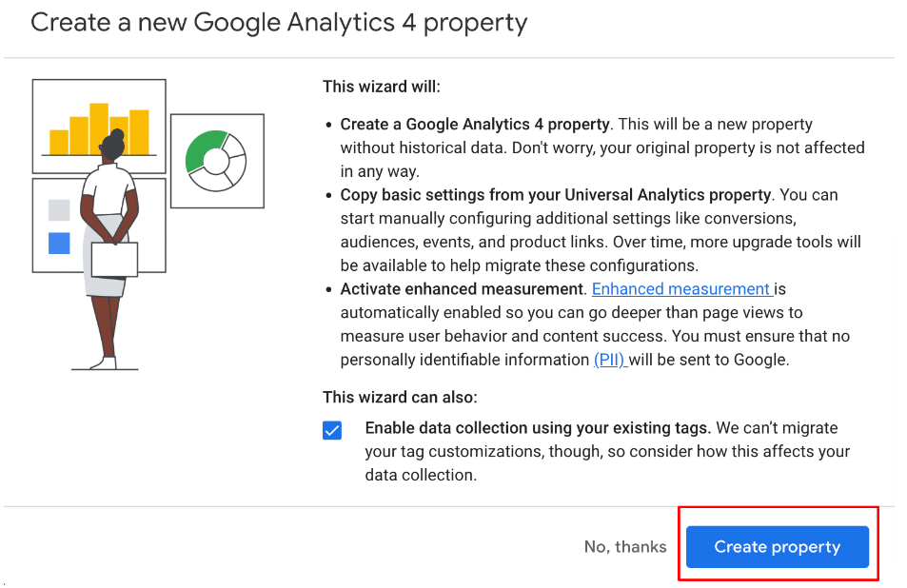Viewport: 907px width, 588px height.
Task: Click the white tablet held by the woman
Action: coord(114,259)
